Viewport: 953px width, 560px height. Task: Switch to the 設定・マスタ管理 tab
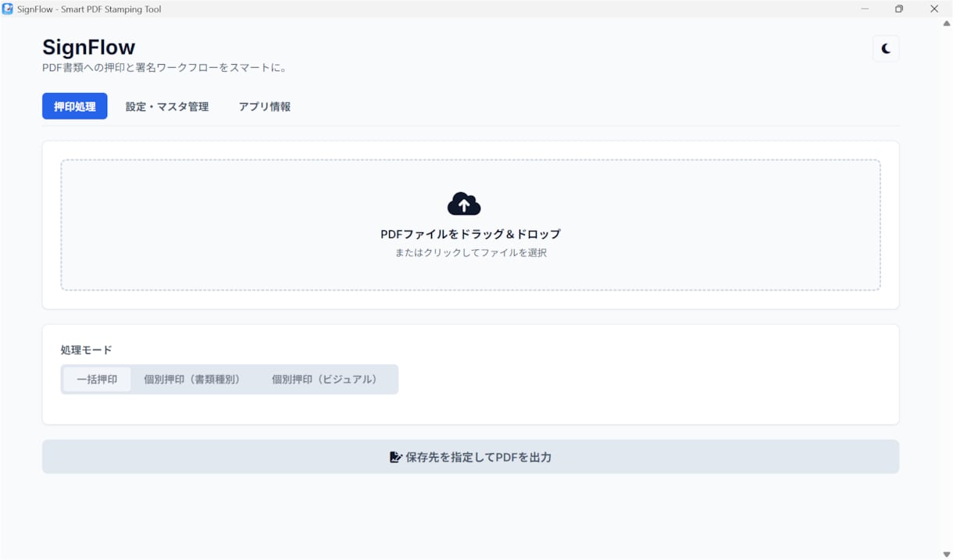[167, 106]
